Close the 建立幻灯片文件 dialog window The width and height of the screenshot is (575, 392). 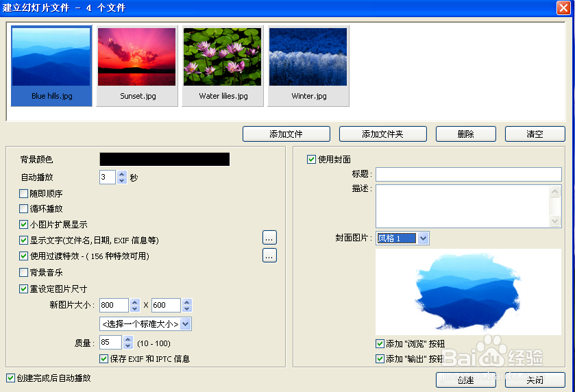[x=563, y=8]
